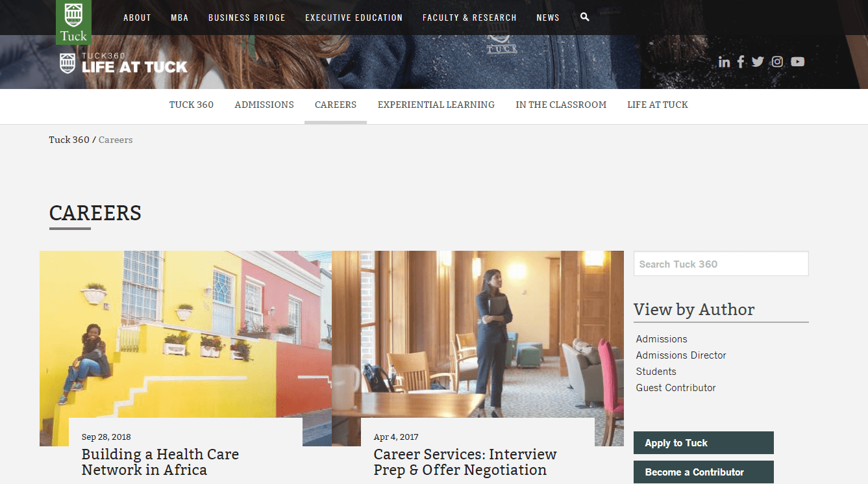Switch to the Admissions tab
868x484 pixels.
pos(264,105)
